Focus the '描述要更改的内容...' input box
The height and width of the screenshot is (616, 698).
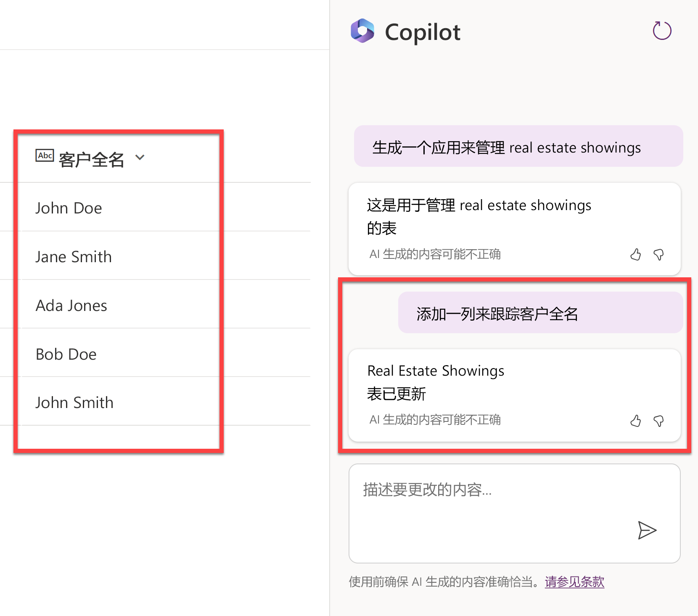pyautogui.click(x=514, y=513)
